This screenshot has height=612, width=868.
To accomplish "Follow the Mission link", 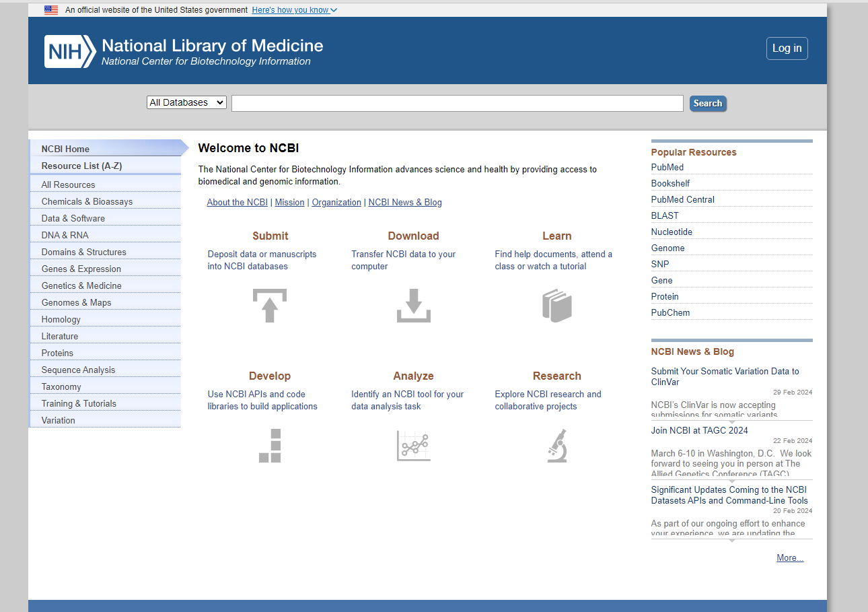I will 289,202.
